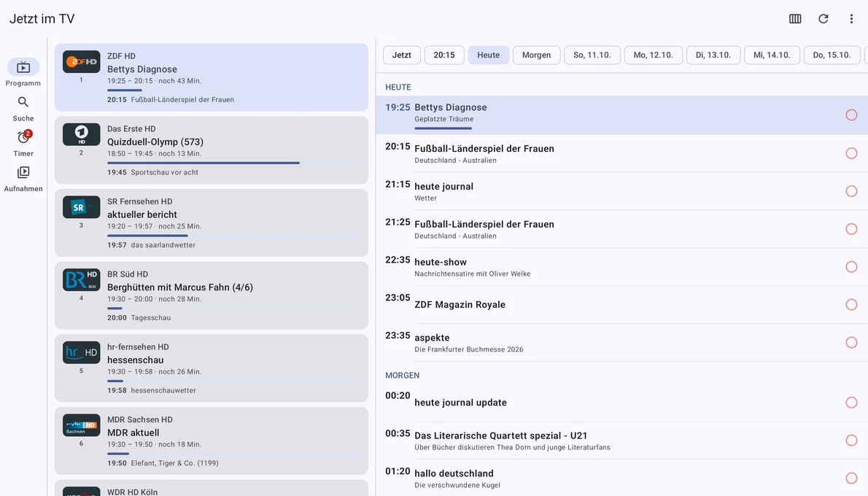Select the 20:15 time chip
Screen dimensions: 868x496
click(x=444, y=55)
